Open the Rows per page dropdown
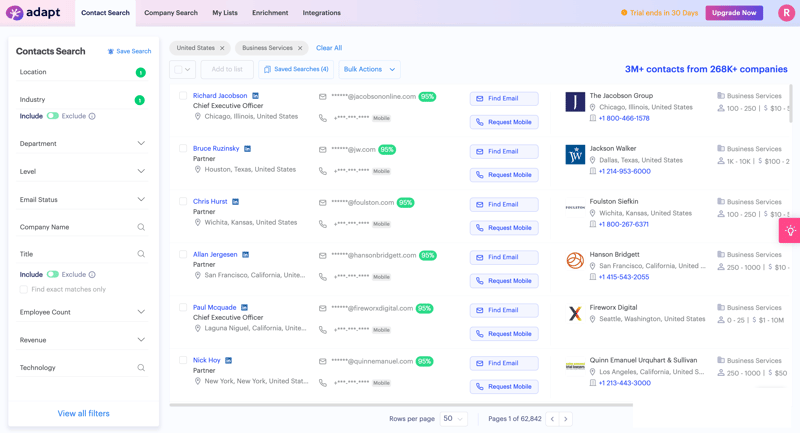Screen dimensions: 800x433 (453, 419)
